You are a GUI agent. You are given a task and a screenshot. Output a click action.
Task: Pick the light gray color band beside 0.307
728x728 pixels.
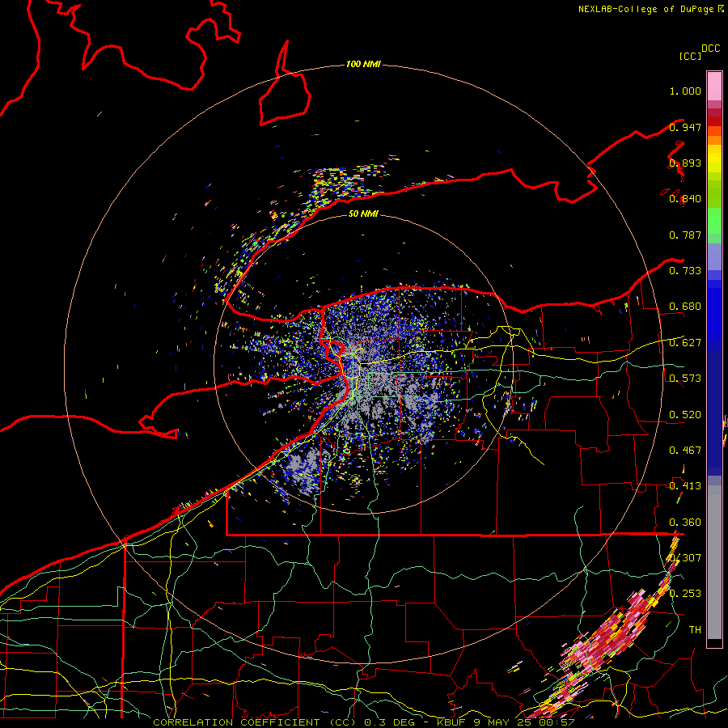click(x=714, y=562)
